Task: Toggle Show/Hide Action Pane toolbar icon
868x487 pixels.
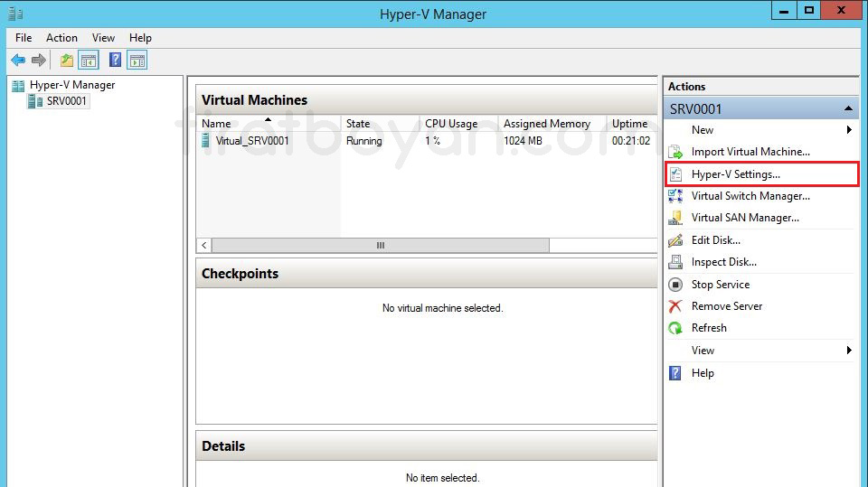Action: point(137,60)
